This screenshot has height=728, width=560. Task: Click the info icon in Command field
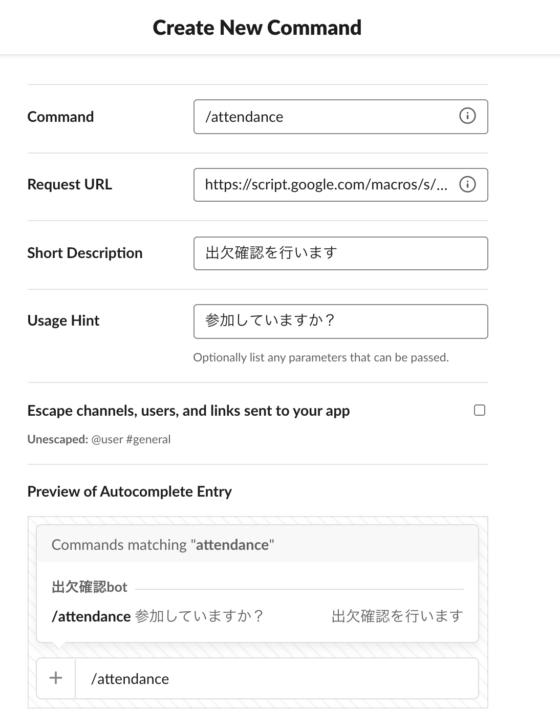[467, 116]
